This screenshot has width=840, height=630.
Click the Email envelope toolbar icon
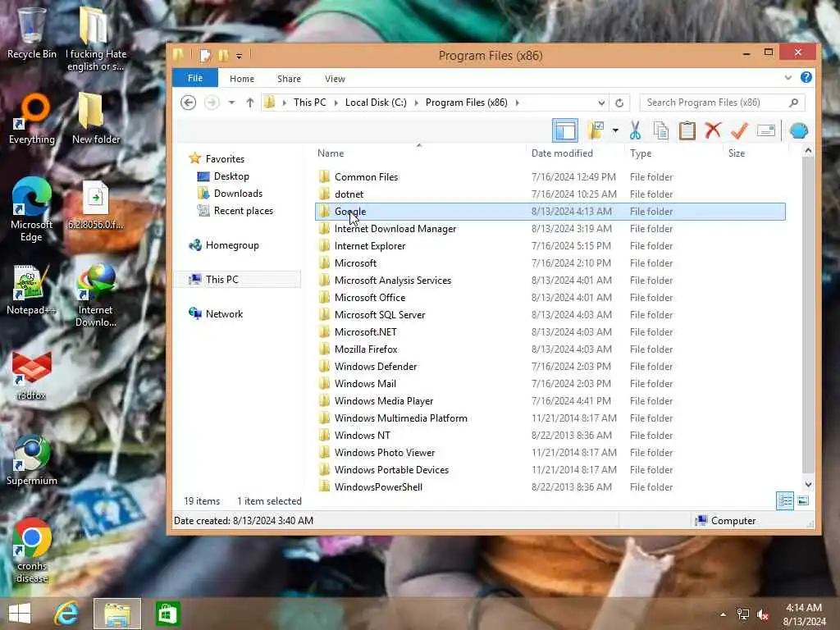[x=766, y=130]
